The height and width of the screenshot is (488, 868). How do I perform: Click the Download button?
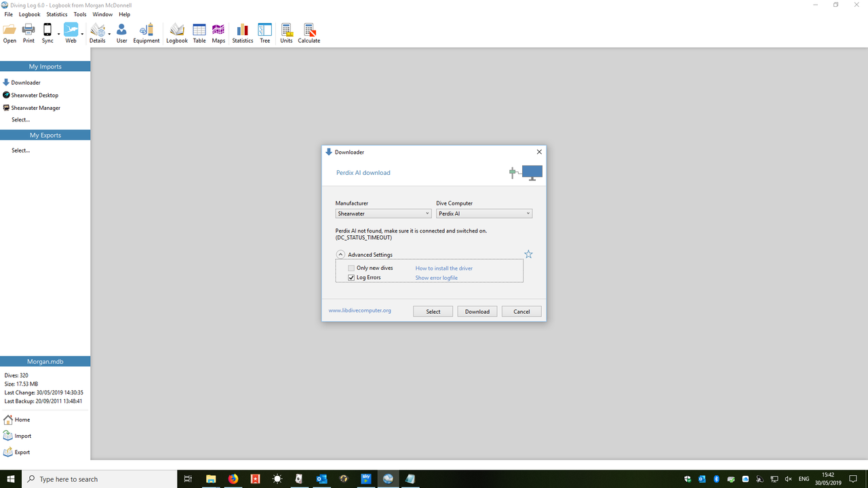coord(477,312)
